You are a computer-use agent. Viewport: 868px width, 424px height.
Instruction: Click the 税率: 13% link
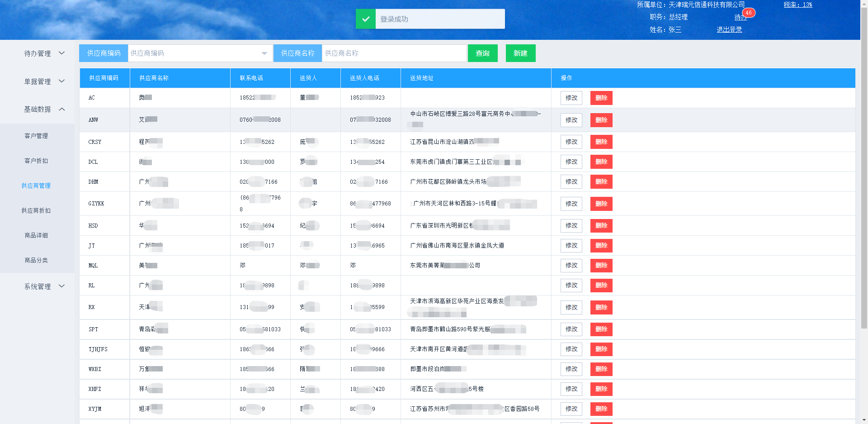click(x=797, y=5)
